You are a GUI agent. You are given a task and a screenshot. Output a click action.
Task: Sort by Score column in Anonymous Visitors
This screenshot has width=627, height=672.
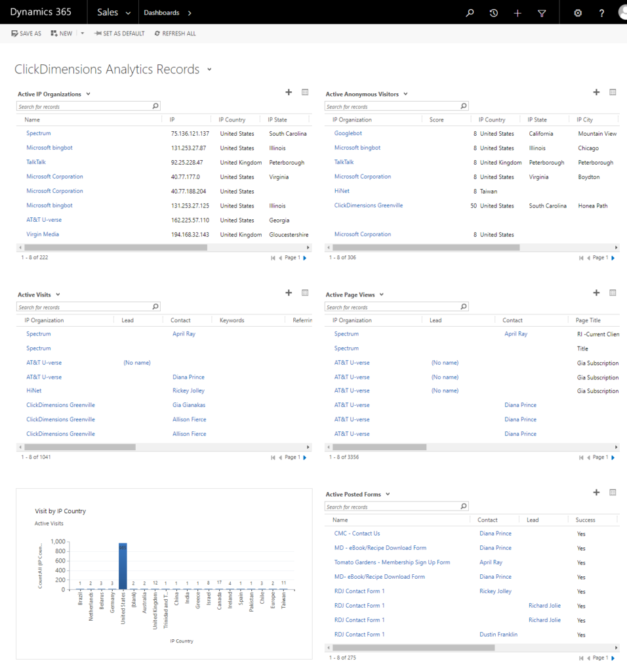point(436,119)
